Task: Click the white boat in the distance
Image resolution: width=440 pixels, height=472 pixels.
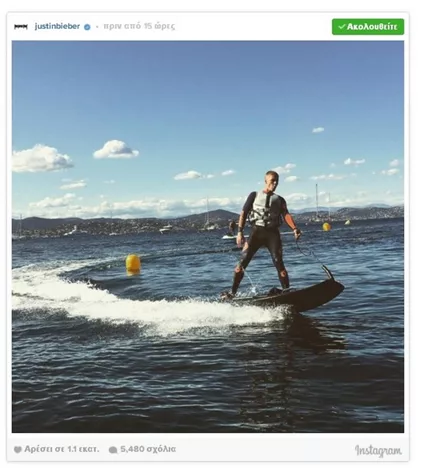Action: tap(166, 229)
